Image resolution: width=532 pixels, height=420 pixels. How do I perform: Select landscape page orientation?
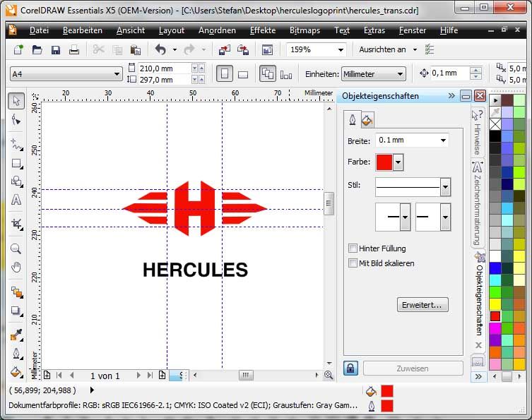(243, 74)
